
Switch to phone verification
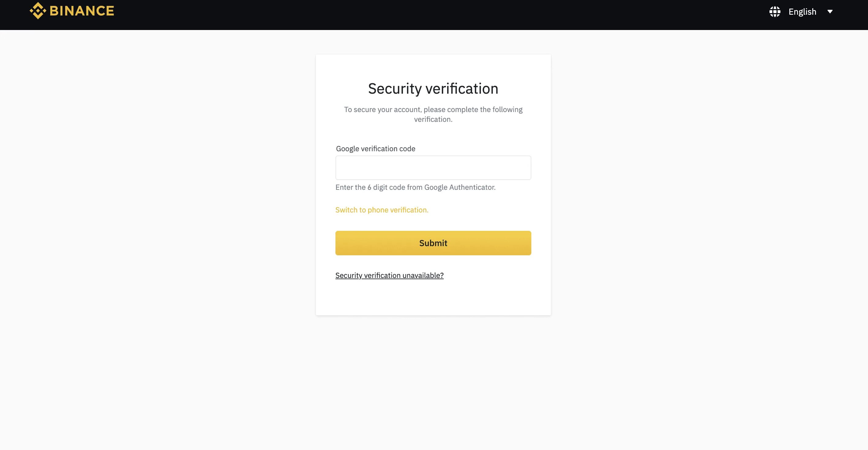click(382, 210)
